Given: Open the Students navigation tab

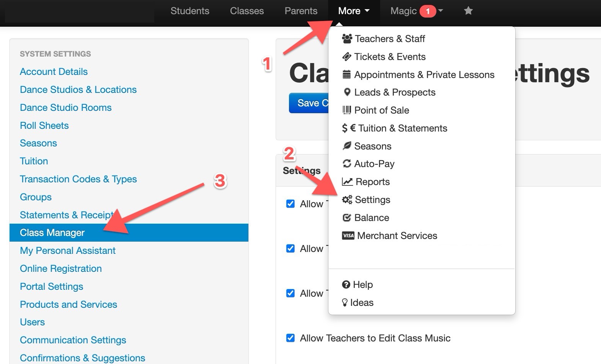Looking at the screenshot, I should (x=190, y=11).
